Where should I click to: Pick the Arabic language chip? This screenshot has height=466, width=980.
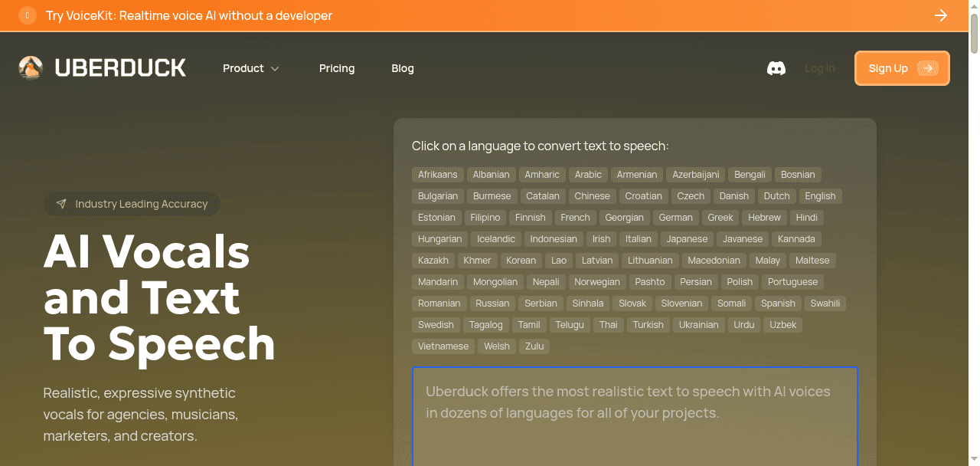point(589,175)
